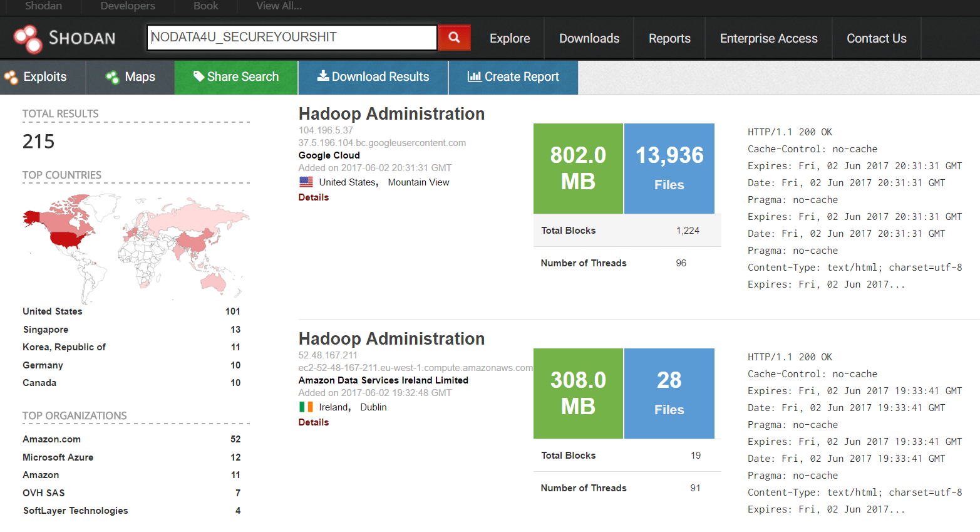
Task: Select the Shodan top bar tab
Action: tap(43, 6)
